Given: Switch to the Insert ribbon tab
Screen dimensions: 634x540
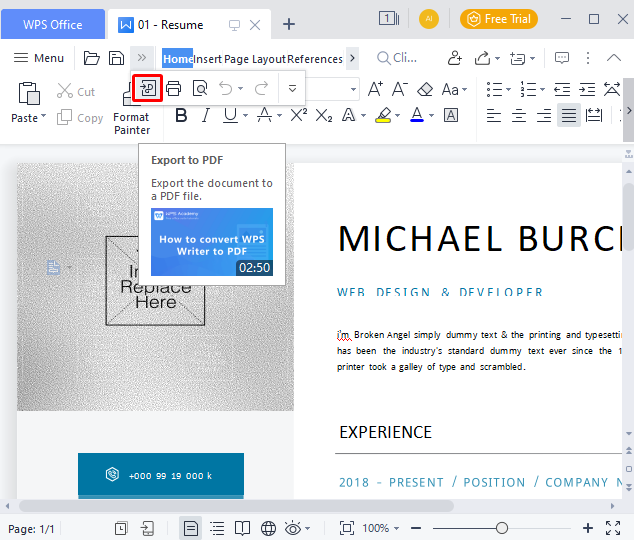Looking at the screenshot, I should click(x=208, y=59).
